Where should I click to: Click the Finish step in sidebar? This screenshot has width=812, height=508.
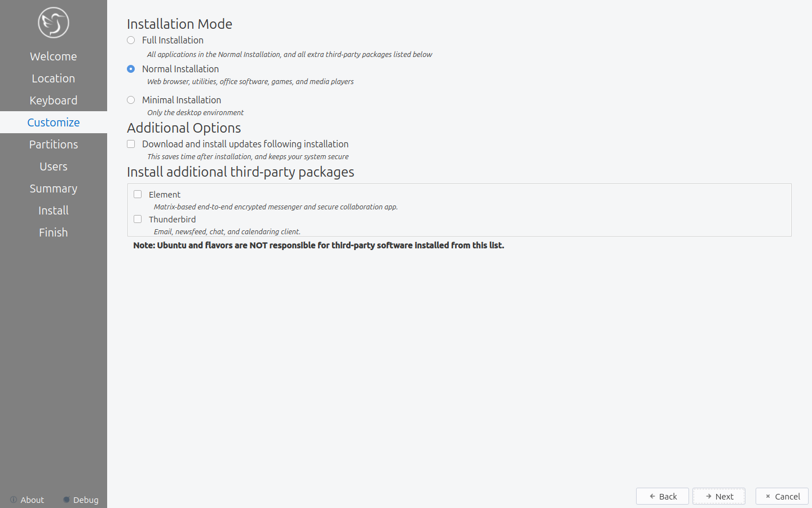(54, 233)
